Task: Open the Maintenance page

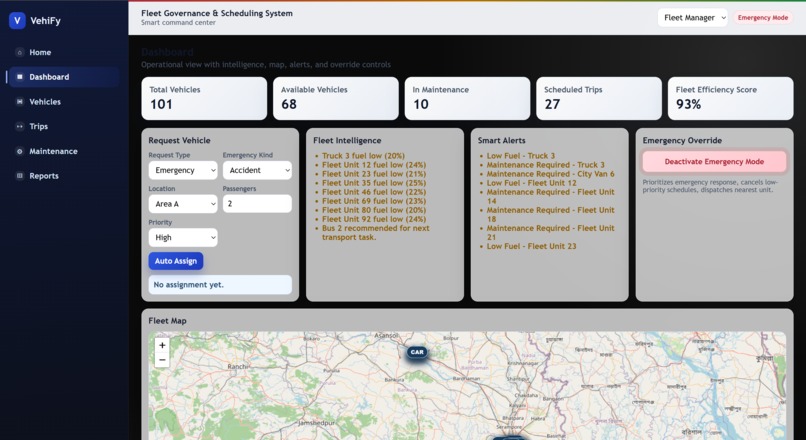Action: 64,151
